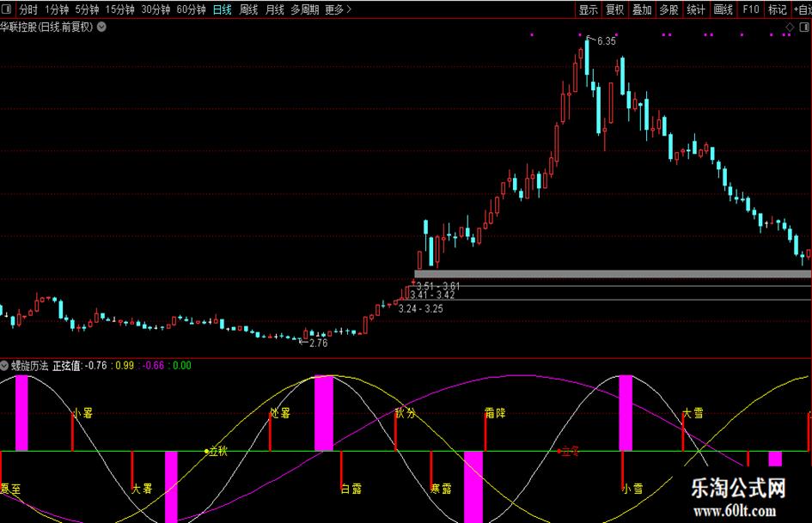Click the 寒露 solar term marker
Viewport: 812px width, 523px height.
tap(441, 489)
